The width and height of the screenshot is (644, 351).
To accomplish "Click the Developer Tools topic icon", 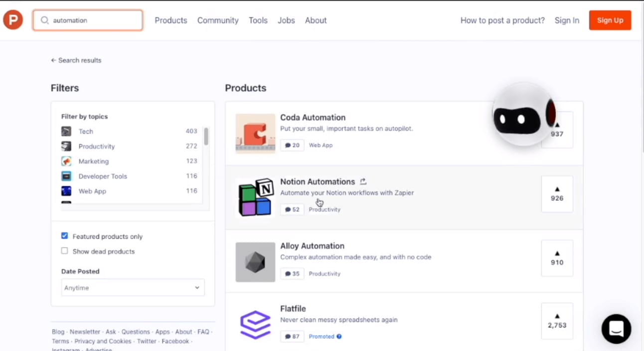I will coord(66,176).
